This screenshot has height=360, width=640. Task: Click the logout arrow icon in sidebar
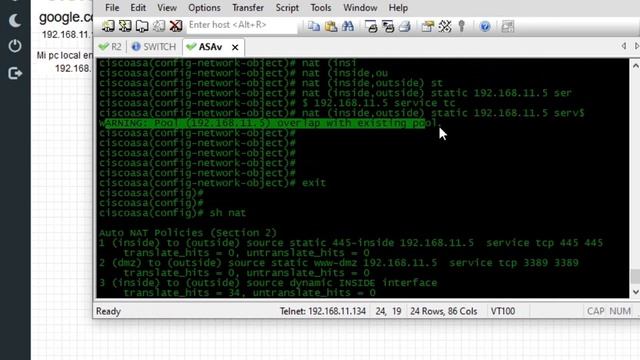tap(15, 73)
